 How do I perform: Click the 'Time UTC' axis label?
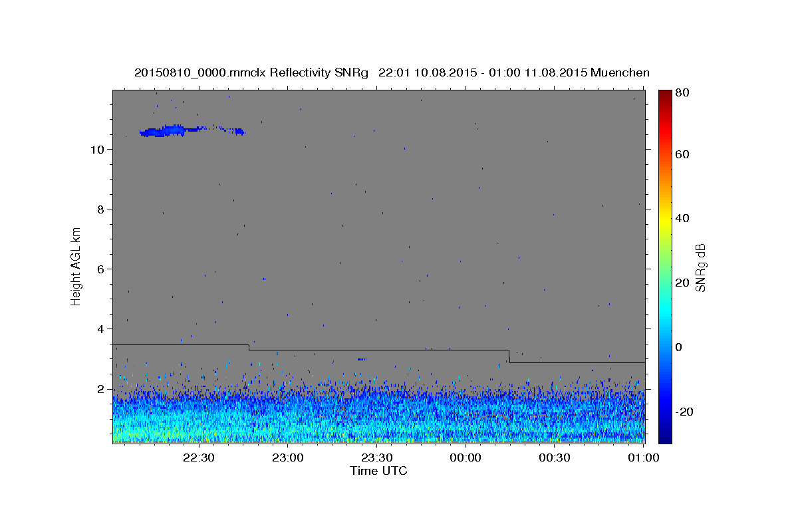tap(378, 471)
